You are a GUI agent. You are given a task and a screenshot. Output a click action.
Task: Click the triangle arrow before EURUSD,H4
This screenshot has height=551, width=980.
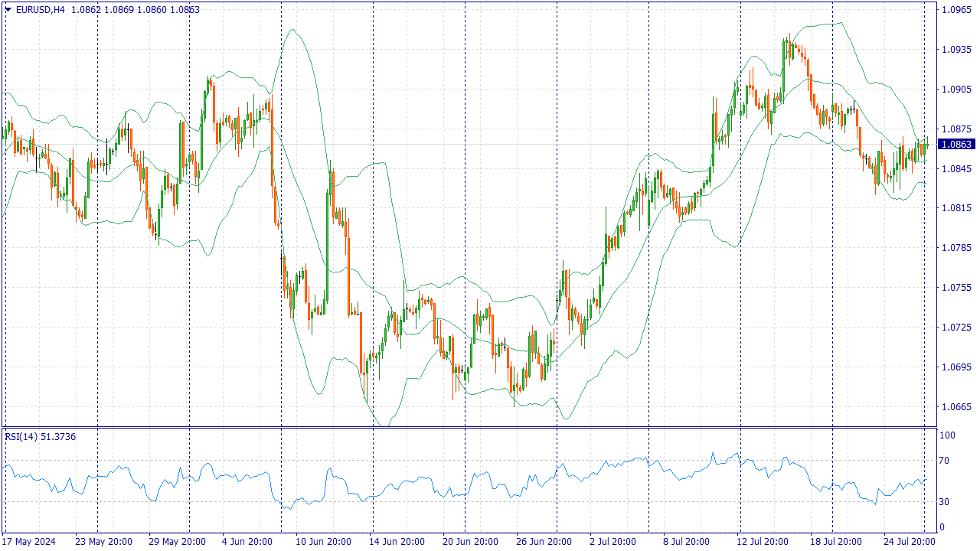(8, 10)
